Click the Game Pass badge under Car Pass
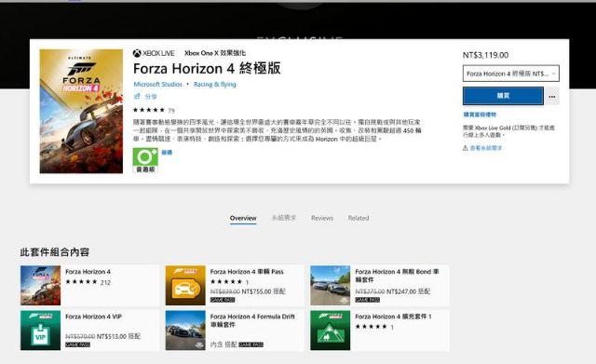 click(223, 300)
